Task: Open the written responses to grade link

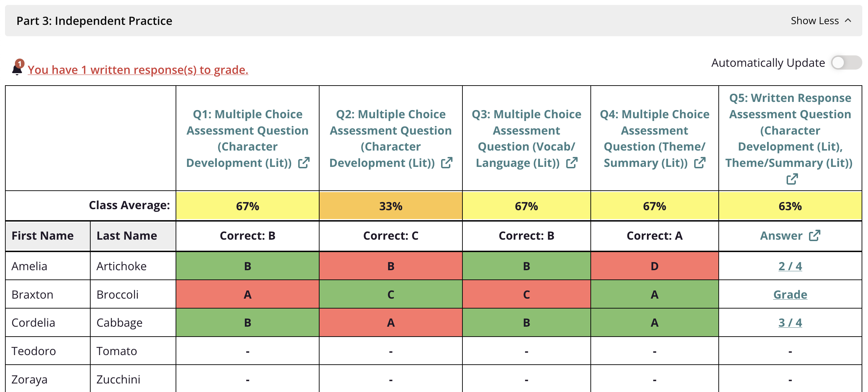Action: (x=138, y=70)
